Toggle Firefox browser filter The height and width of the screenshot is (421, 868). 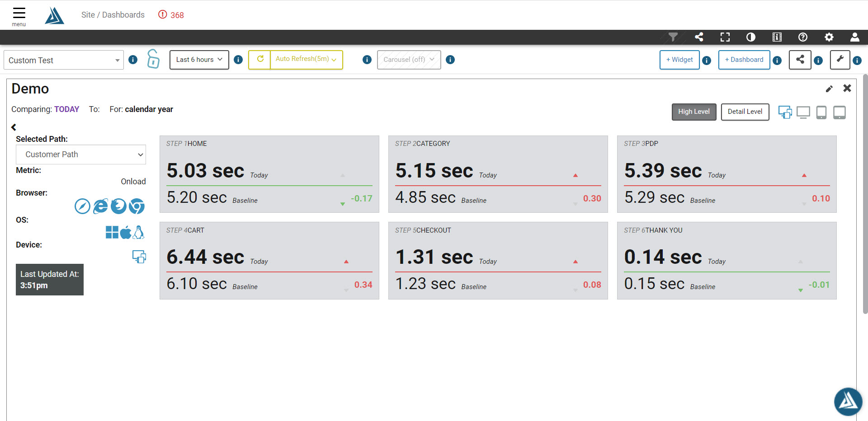pyautogui.click(x=118, y=206)
